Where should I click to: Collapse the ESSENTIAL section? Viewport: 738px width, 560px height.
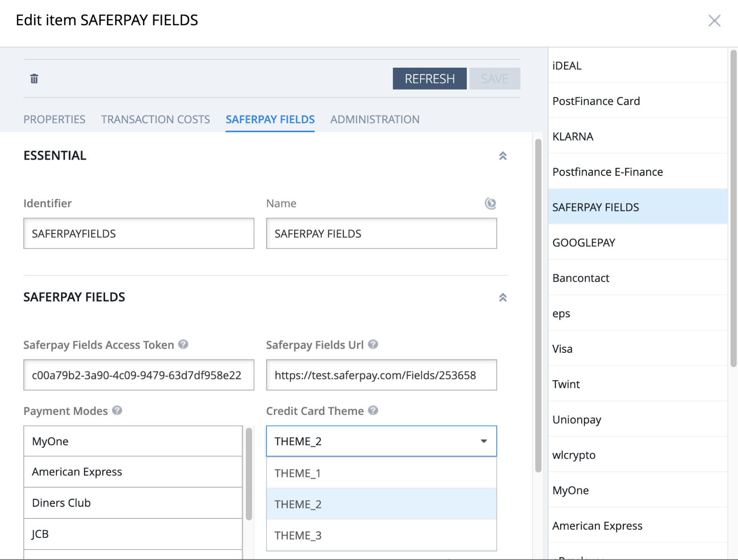pyautogui.click(x=503, y=156)
